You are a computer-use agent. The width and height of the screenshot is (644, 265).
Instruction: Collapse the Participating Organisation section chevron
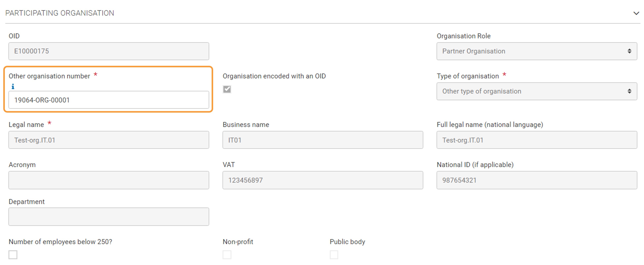coord(636,13)
